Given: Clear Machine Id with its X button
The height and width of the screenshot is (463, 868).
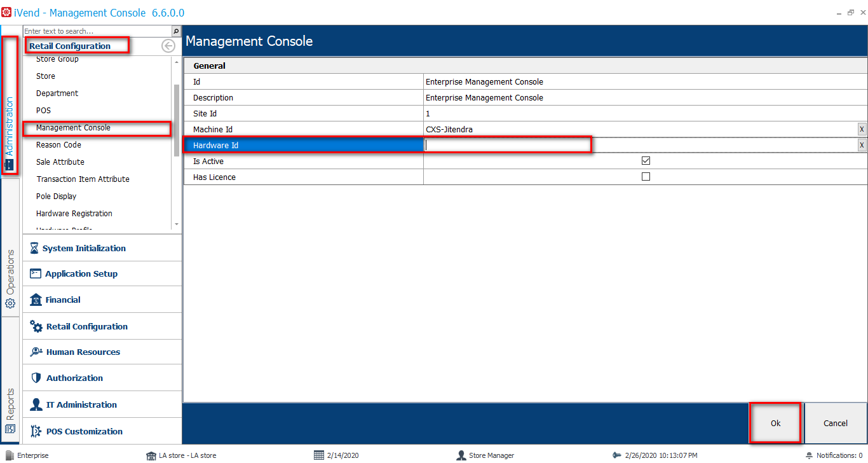Looking at the screenshot, I should pos(862,129).
